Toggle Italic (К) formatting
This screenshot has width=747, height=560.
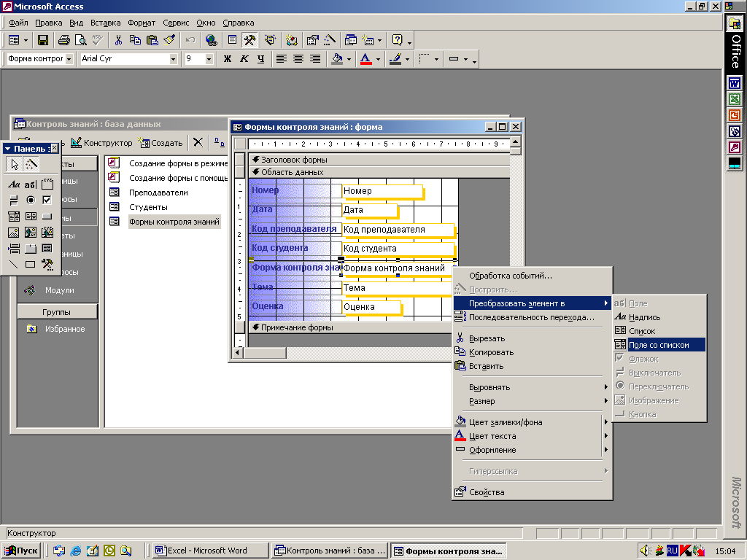tap(244, 59)
